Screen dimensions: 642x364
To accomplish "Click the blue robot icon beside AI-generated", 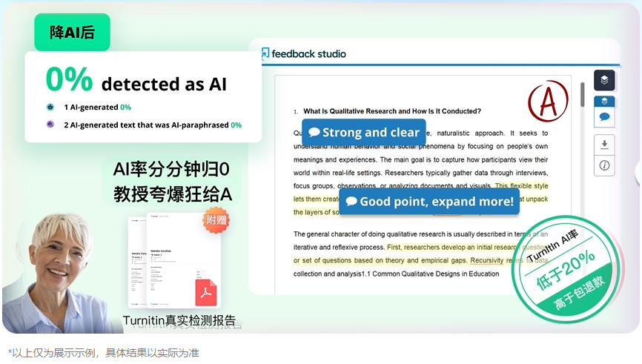I will 50,107.
